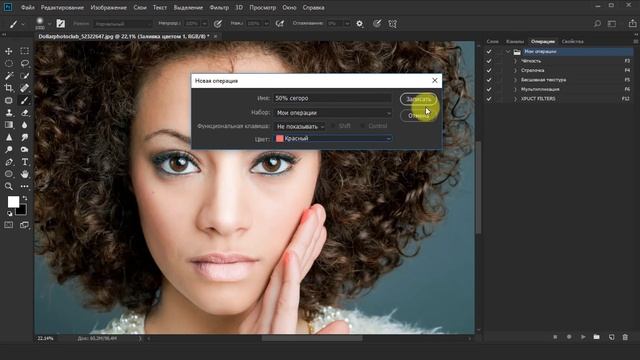Viewport: 640px width, 360px height.
Task: Select the Crop tool
Action: 9,88
